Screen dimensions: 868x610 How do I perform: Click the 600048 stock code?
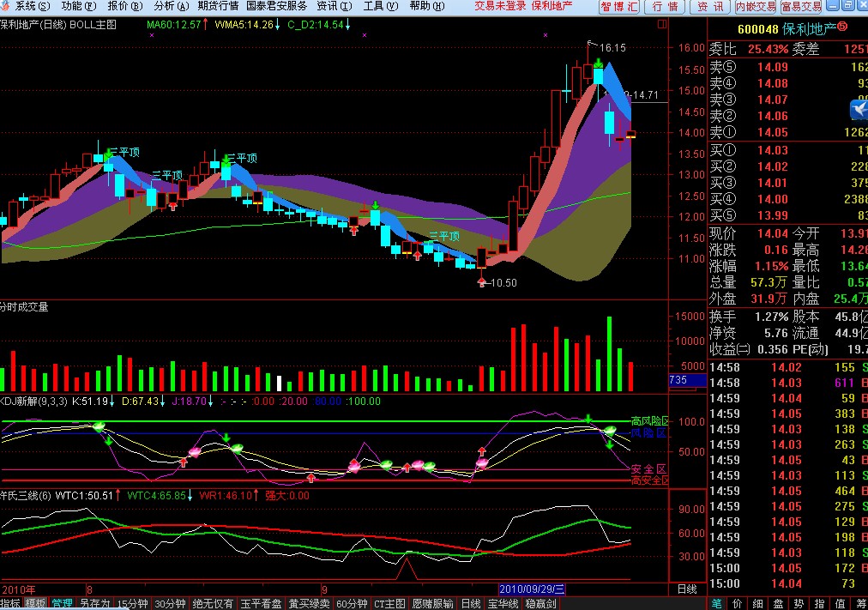[x=758, y=29]
